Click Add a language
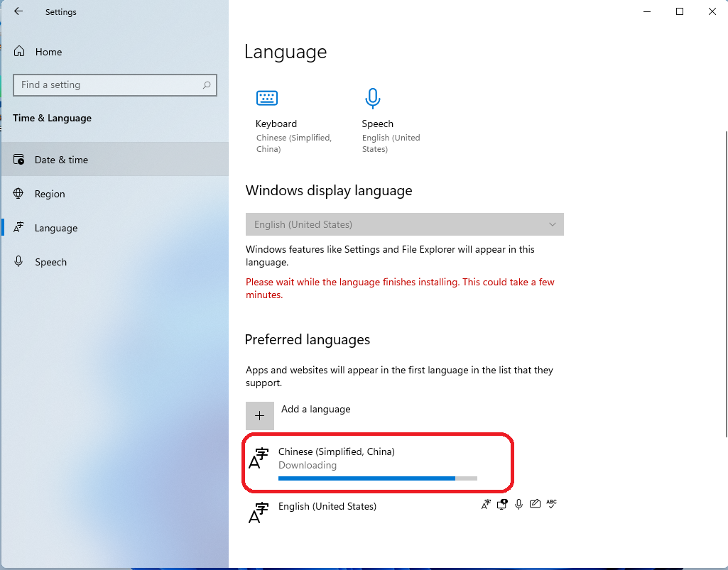728x570 pixels. (315, 409)
